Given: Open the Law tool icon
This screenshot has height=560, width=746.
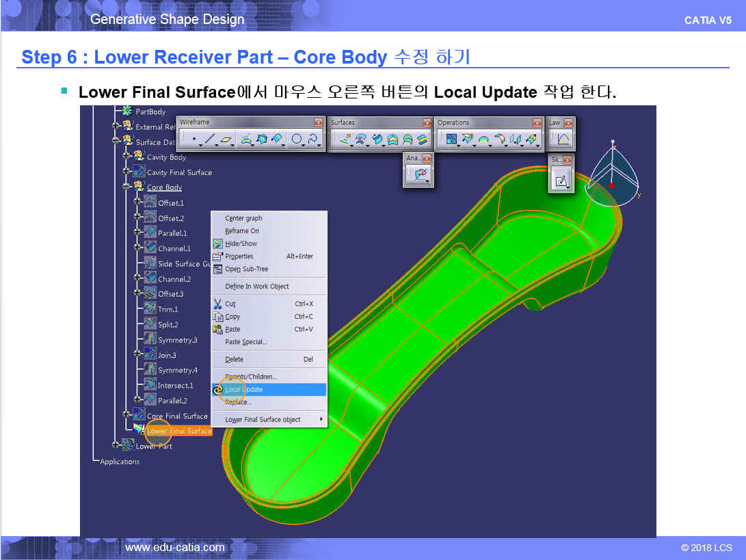Looking at the screenshot, I should pyautogui.click(x=563, y=139).
